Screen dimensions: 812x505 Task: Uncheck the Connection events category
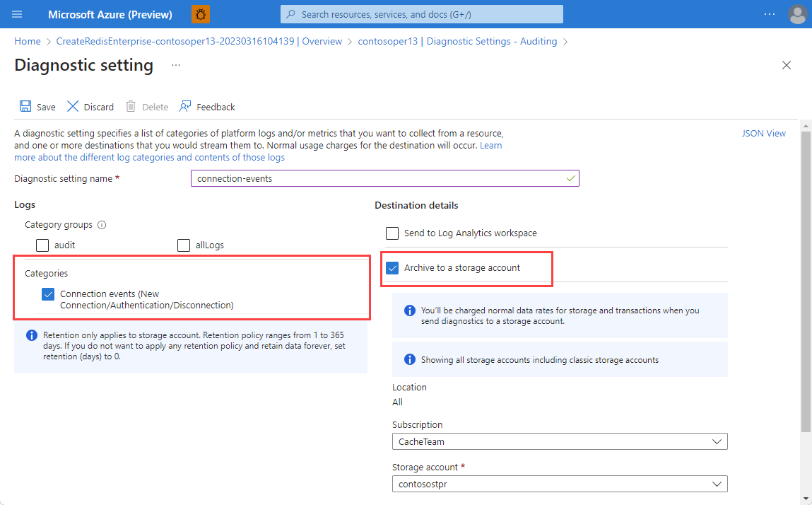[x=48, y=294]
